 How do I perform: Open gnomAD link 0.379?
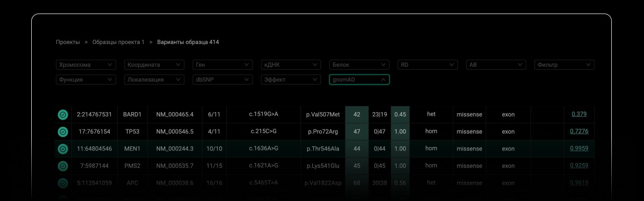(x=579, y=114)
